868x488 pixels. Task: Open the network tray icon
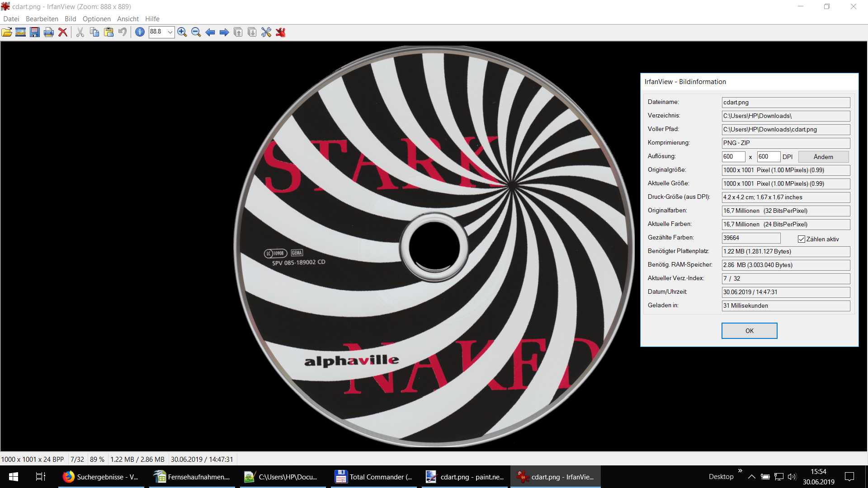pos(778,477)
